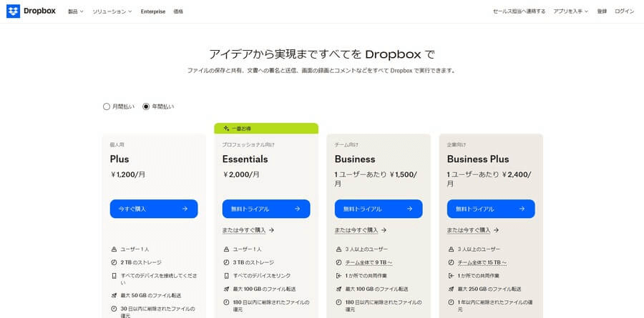Click user icon in Business Plus 3 人以上 row
This screenshot has height=318, width=644.
point(451,249)
